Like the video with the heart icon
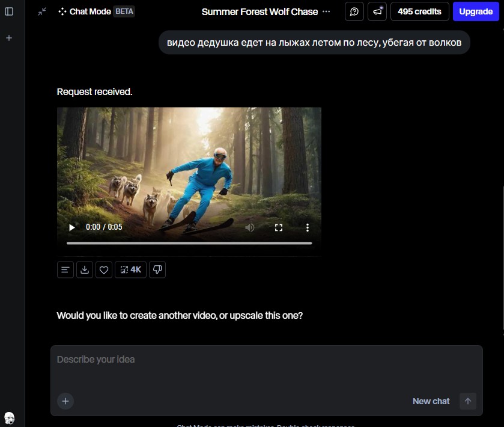This screenshot has height=427, width=504. (104, 269)
